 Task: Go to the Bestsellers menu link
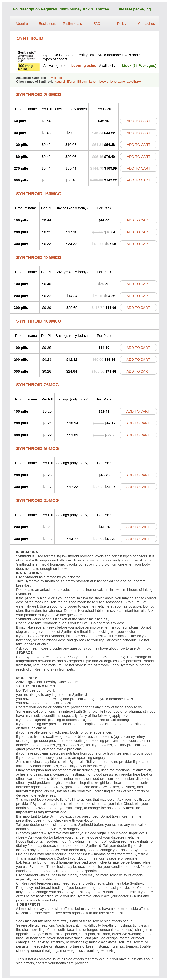coord(47,24)
